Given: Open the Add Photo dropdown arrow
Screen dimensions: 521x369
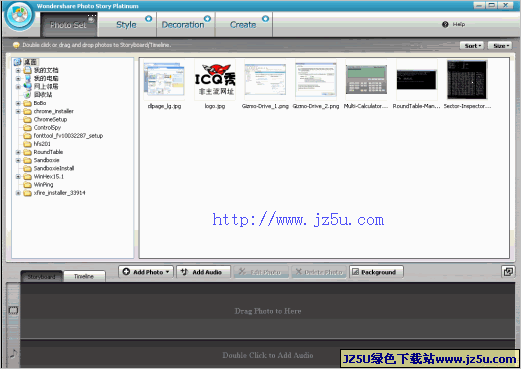Looking at the screenshot, I should [x=168, y=272].
